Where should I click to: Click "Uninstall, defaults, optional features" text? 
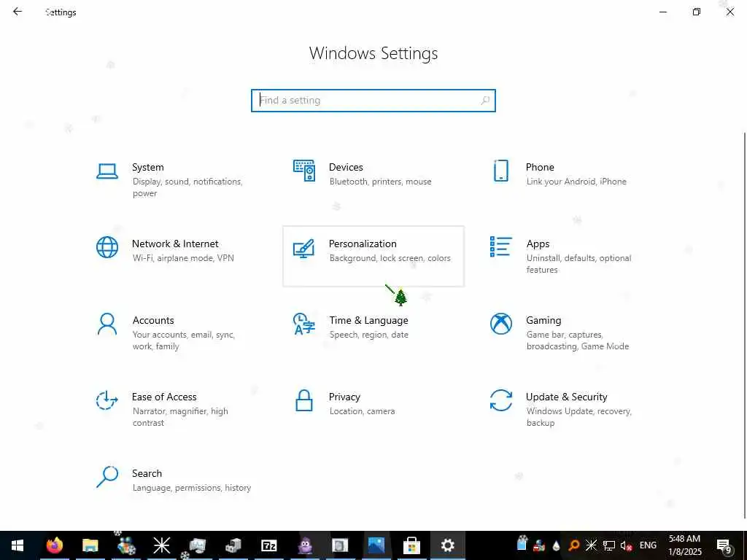tap(578, 264)
